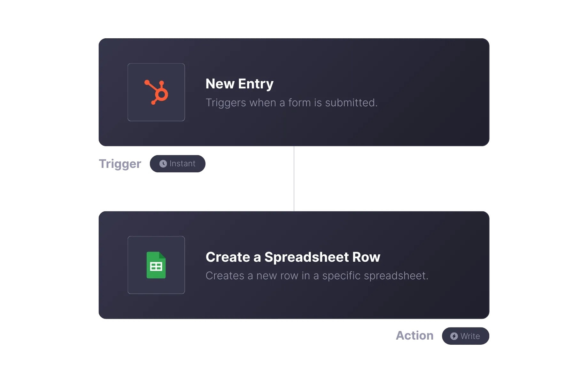Viewport: 588px width, 383px height.
Task: Click the lightning bolt icon in Write badge
Action: pyautogui.click(x=454, y=336)
